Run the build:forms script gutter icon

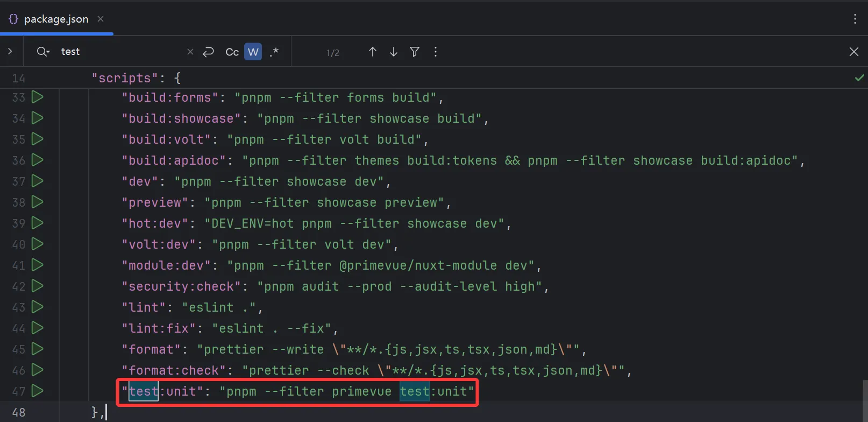pyautogui.click(x=37, y=97)
